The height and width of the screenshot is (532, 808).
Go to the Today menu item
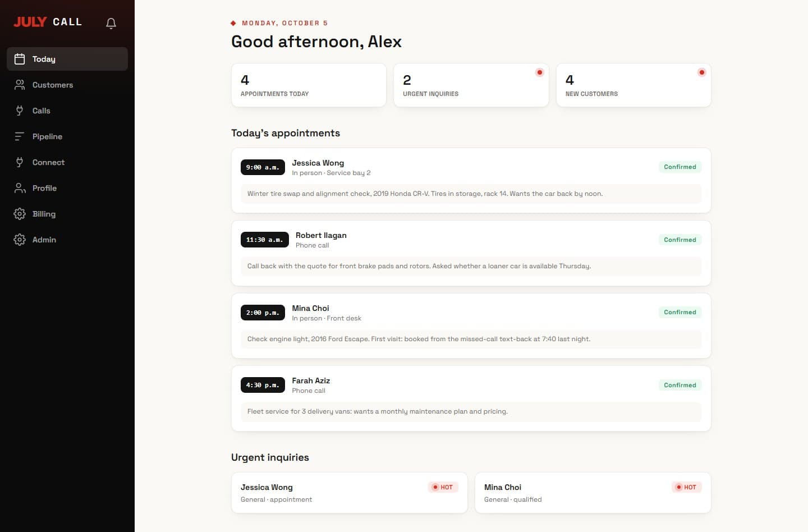pos(67,59)
